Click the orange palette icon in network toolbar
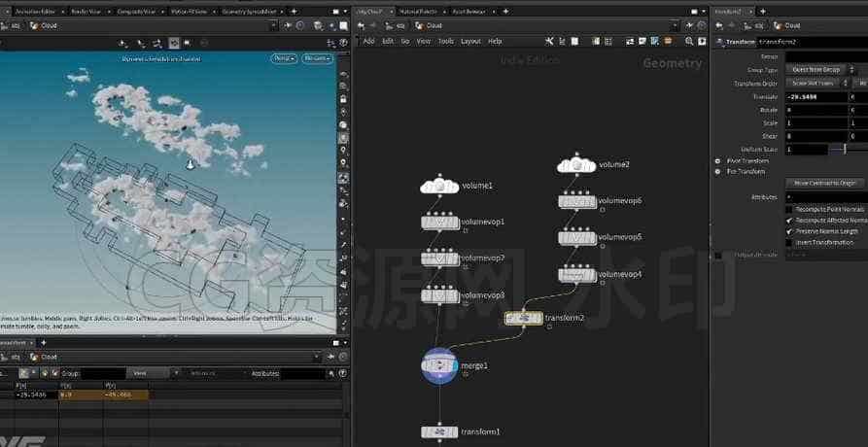Viewport: 868px width, 447px height. click(x=668, y=42)
